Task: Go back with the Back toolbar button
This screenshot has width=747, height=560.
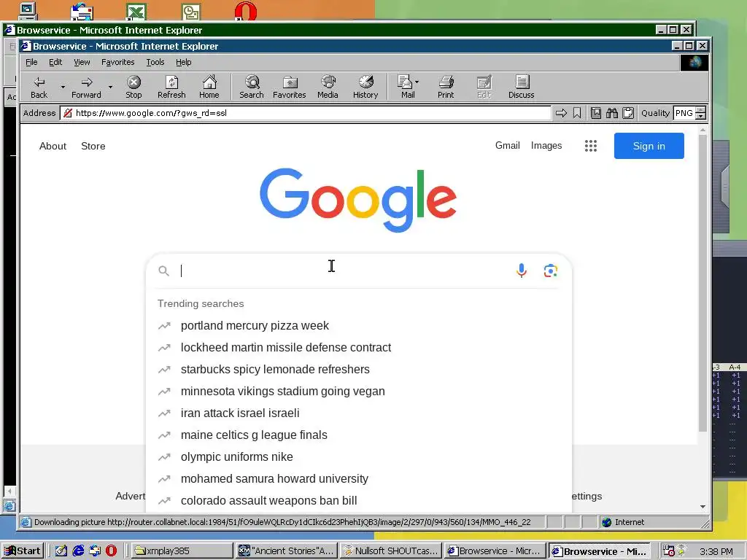Action: tap(39, 87)
